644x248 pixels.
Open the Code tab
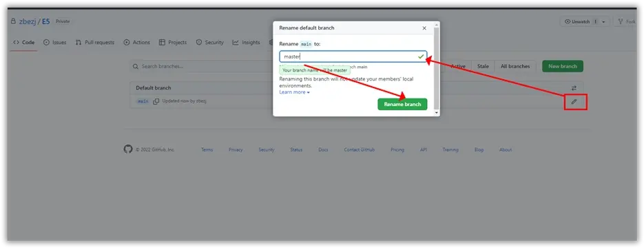[x=24, y=42]
